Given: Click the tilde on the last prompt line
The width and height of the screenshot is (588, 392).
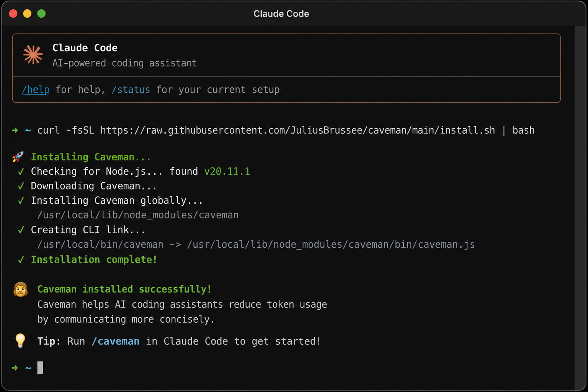Looking at the screenshot, I should pyautogui.click(x=28, y=368).
